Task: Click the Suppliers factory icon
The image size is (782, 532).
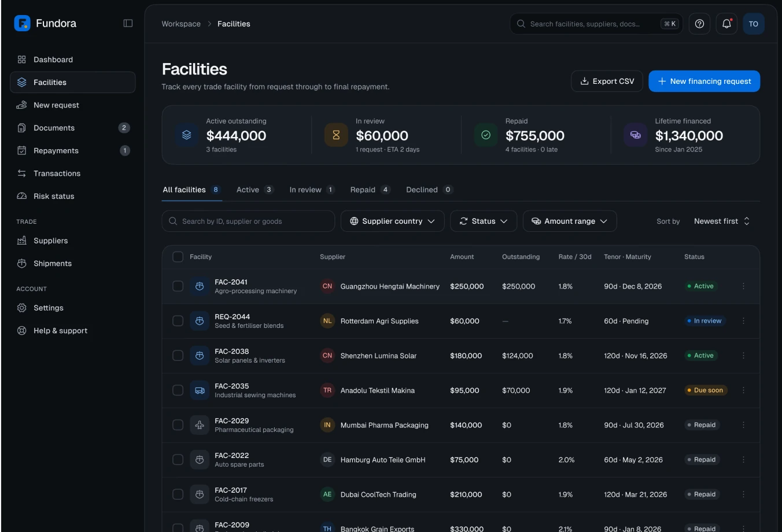Action: click(22, 241)
